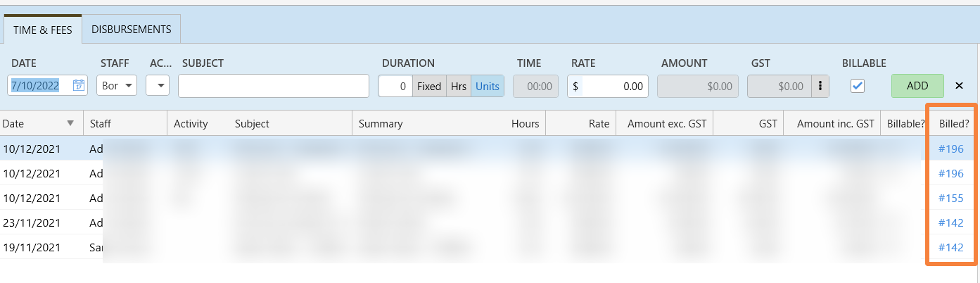Click the GST options three-dot icon
Image resolution: width=980 pixels, height=283 pixels.
pos(820,86)
